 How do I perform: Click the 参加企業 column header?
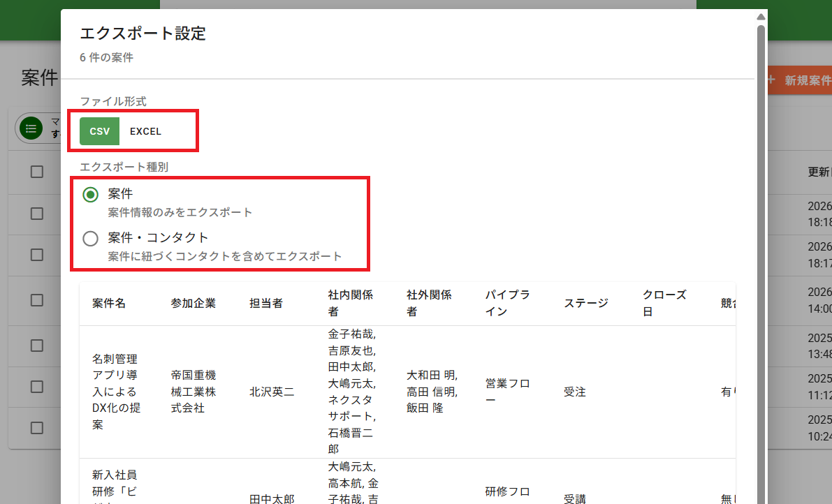pos(193,303)
